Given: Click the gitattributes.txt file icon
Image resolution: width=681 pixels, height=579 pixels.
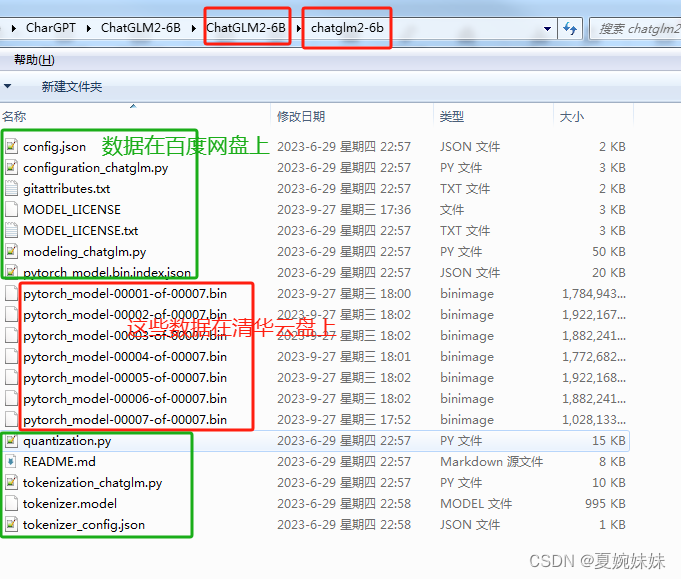Looking at the screenshot, I should click(11, 189).
